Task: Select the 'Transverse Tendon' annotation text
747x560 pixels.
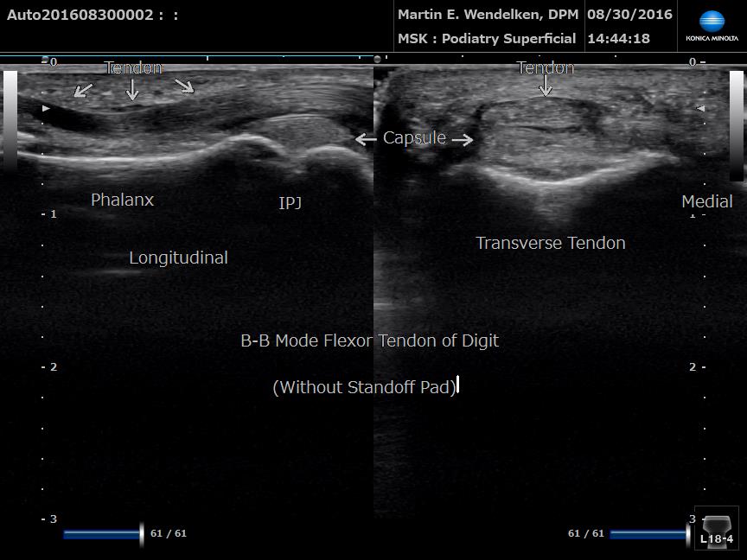Action: pyautogui.click(x=550, y=244)
